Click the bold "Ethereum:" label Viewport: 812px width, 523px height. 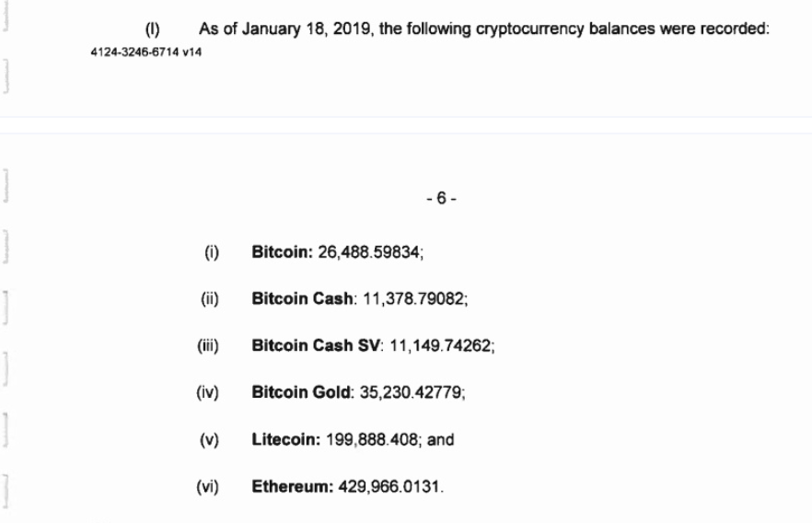coord(288,486)
